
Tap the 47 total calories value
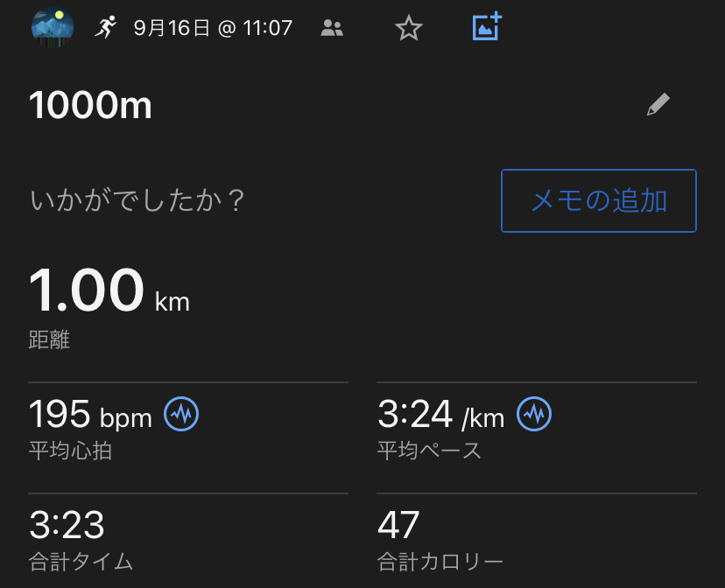tap(398, 526)
